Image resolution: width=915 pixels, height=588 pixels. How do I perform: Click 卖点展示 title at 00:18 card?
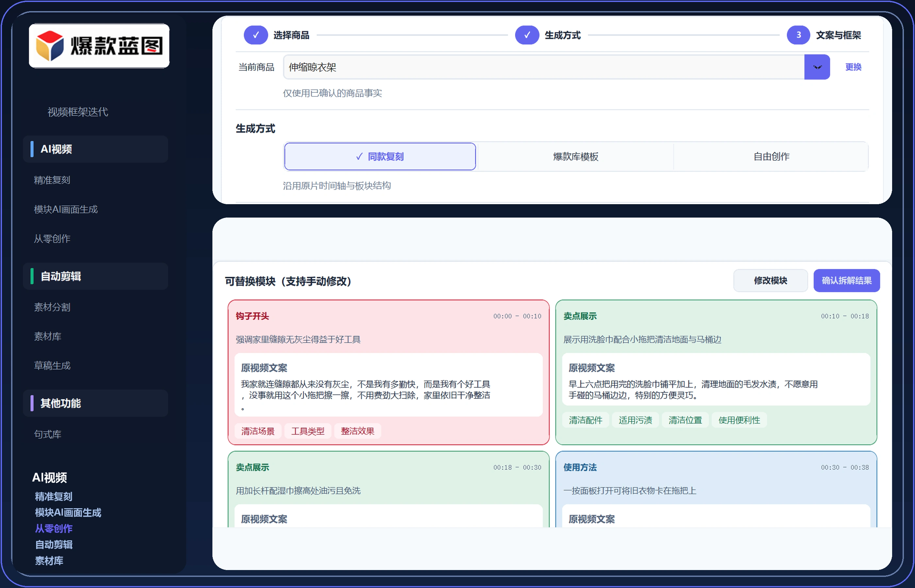[252, 467]
